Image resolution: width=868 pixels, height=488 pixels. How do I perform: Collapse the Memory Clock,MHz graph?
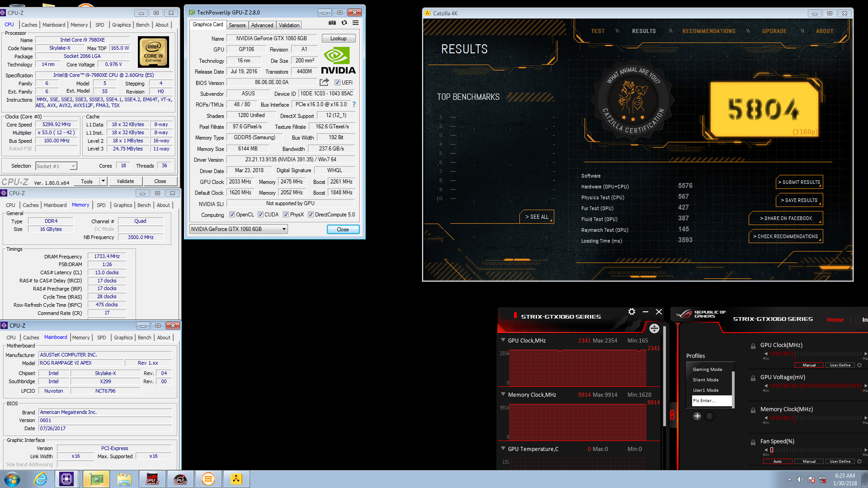pyautogui.click(x=503, y=394)
